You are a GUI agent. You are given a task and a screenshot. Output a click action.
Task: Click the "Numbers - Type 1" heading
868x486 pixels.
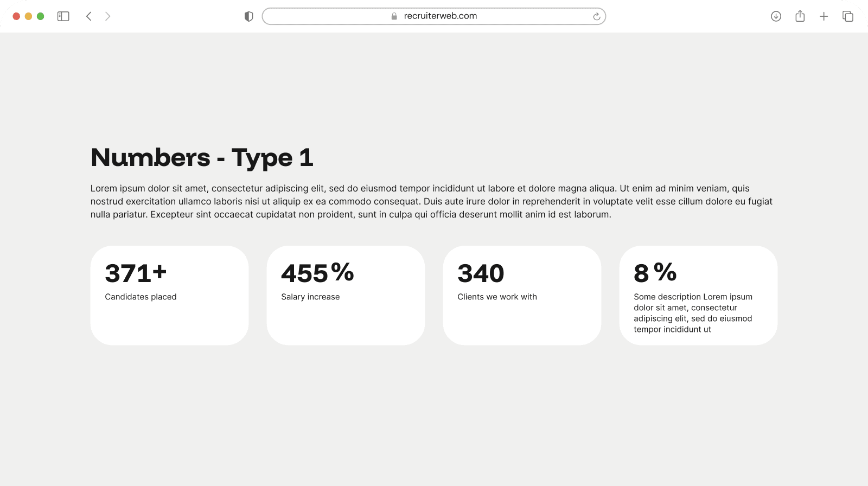pyautogui.click(x=202, y=158)
